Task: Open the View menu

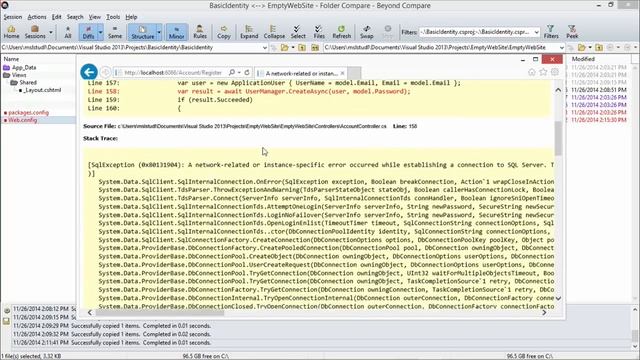Action: [x=95, y=17]
